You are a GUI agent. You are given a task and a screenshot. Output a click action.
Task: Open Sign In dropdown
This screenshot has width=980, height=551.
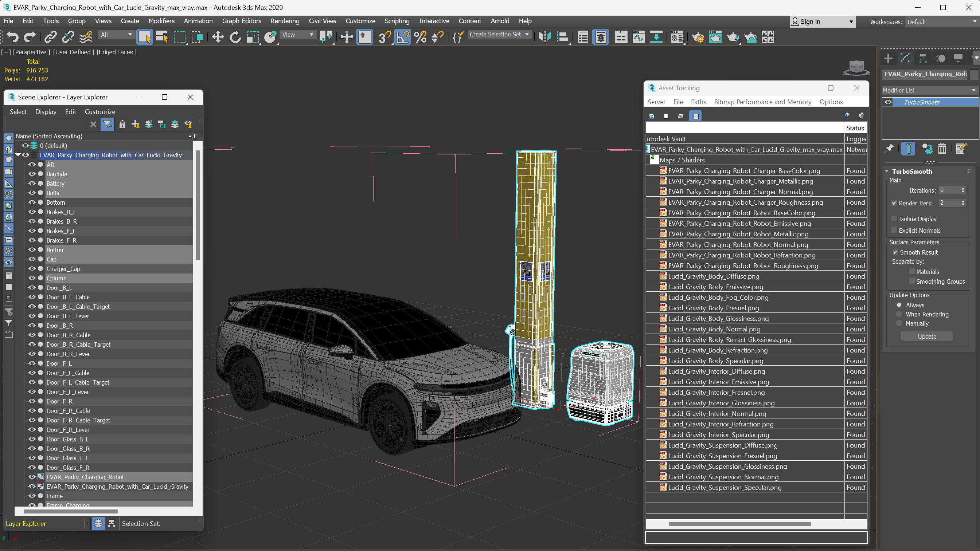(823, 22)
